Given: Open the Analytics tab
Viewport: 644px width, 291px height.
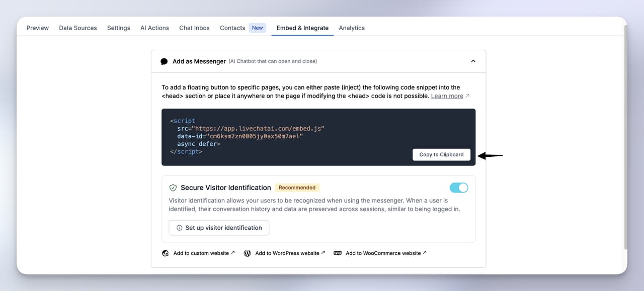Looking at the screenshot, I should [352, 28].
